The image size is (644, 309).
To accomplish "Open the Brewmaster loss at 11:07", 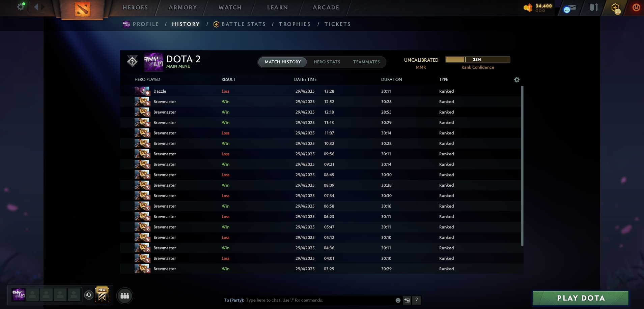I will pyautogui.click(x=320, y=133).
